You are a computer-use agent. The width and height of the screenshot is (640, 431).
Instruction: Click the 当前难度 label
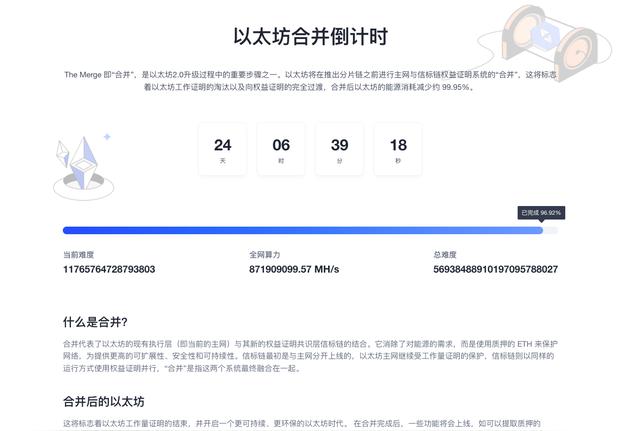[78, 255]
